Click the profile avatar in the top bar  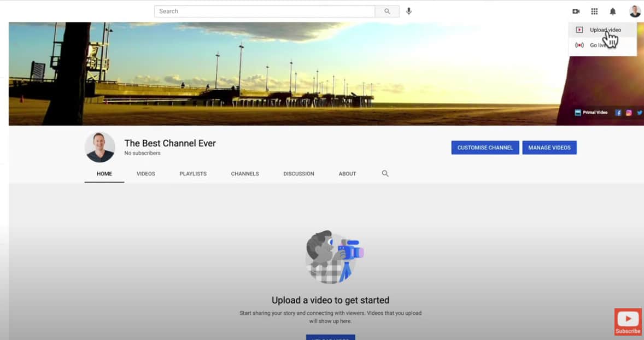tap(634, 11)
